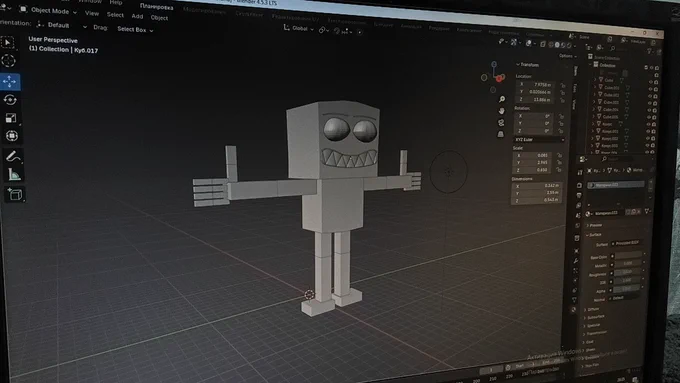Click the lock next to Location X
Image resolution: width=680 pixels, height=383 pixels.
pyautogui.click(x=562, y=85)
